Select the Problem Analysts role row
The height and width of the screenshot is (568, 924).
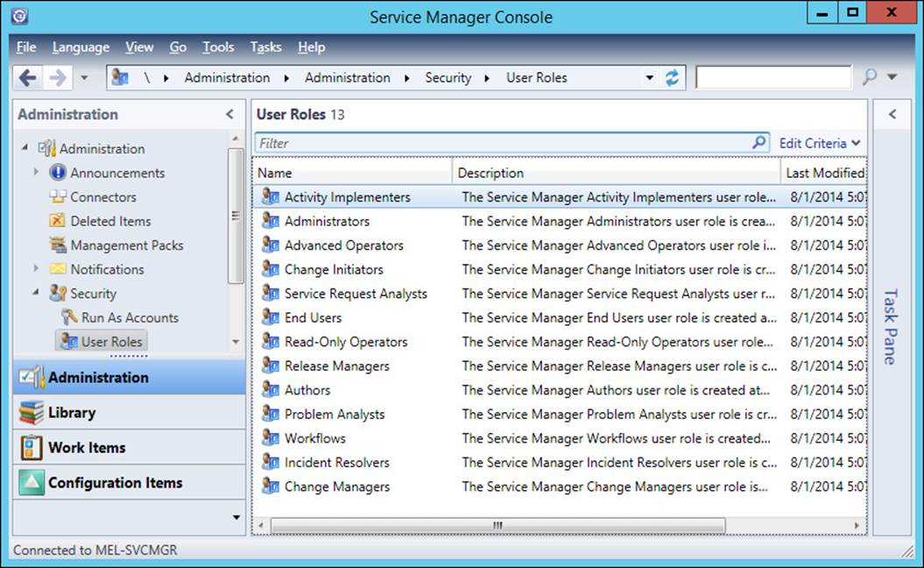pyautogui.click(x=560, y=414)
